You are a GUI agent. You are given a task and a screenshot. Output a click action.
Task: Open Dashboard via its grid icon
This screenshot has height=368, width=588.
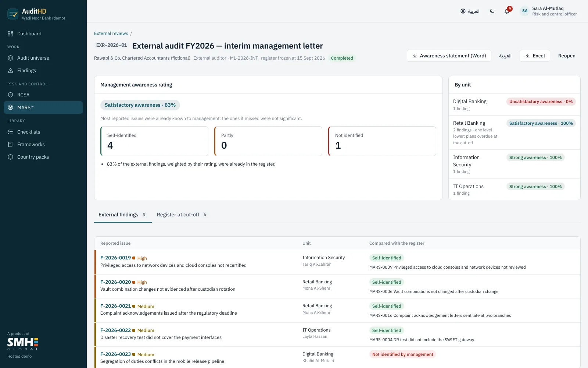pos(10,34)
